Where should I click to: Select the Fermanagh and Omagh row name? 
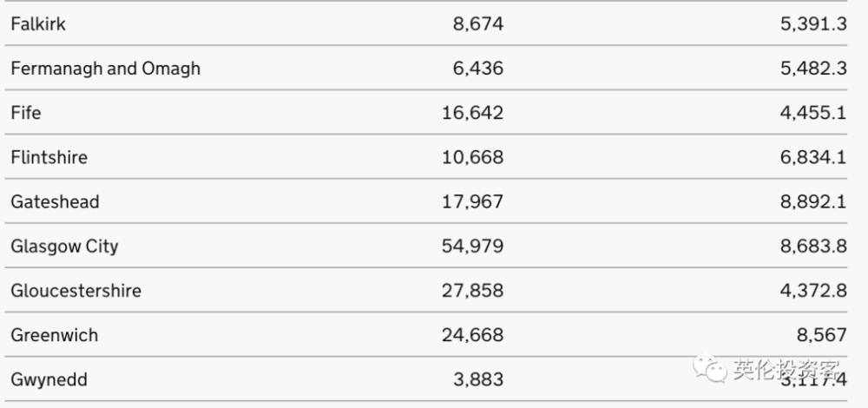click(105, 69)
